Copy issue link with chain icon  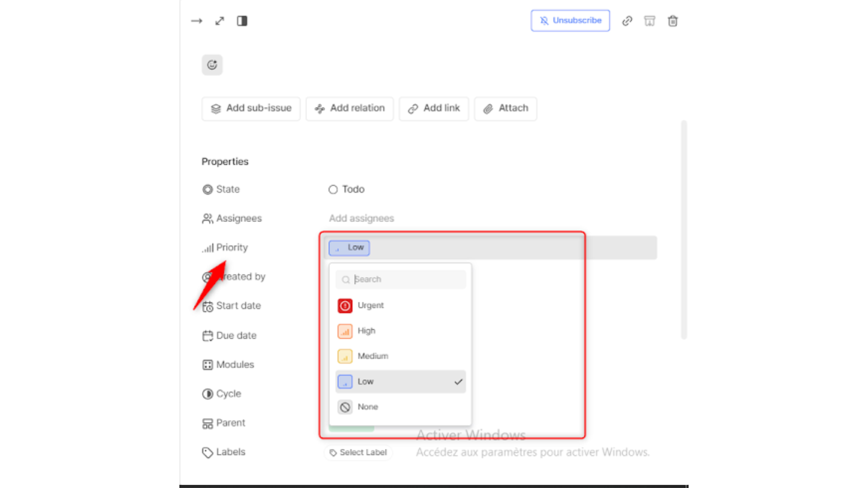coord(627,21)
